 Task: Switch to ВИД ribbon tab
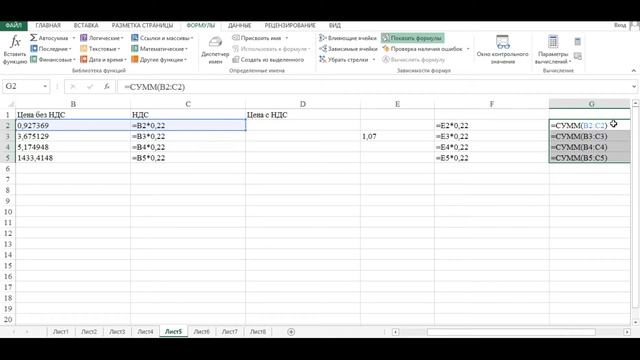click(x=335, y=25)
